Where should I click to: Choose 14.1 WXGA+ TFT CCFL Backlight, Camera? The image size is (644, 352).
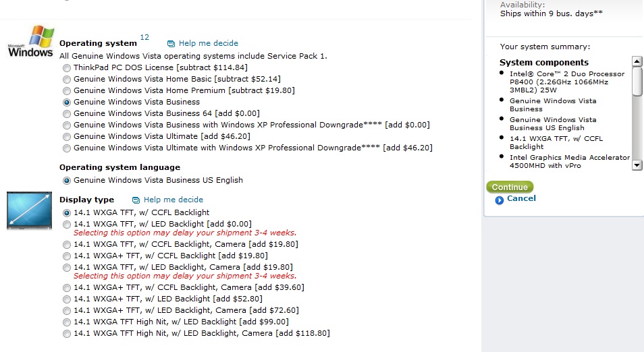pyautogui.click(x=67, y=287)
